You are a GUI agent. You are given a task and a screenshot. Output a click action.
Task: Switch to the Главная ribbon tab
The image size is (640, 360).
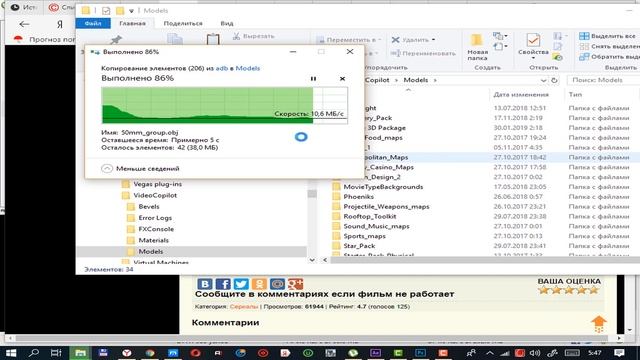click(132, 23)
